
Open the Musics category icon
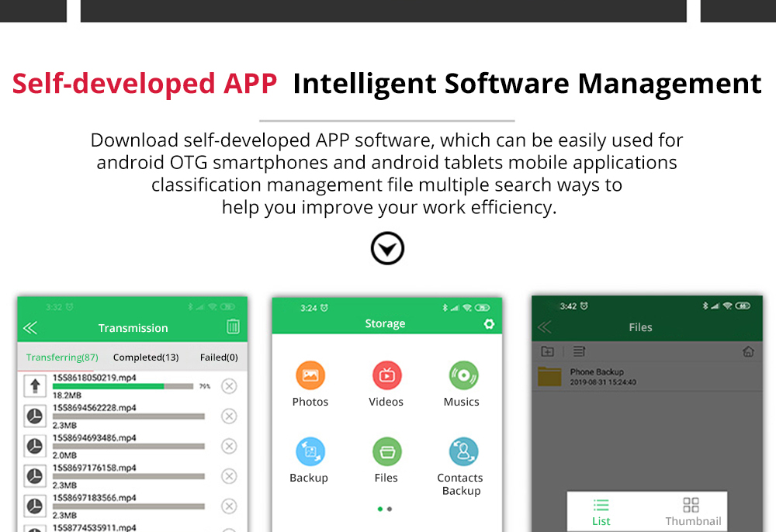(x=462, y=376)
